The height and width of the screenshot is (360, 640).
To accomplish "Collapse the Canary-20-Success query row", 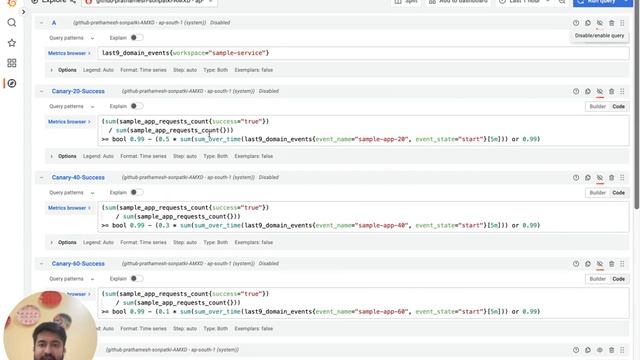I will pos(42,91).
